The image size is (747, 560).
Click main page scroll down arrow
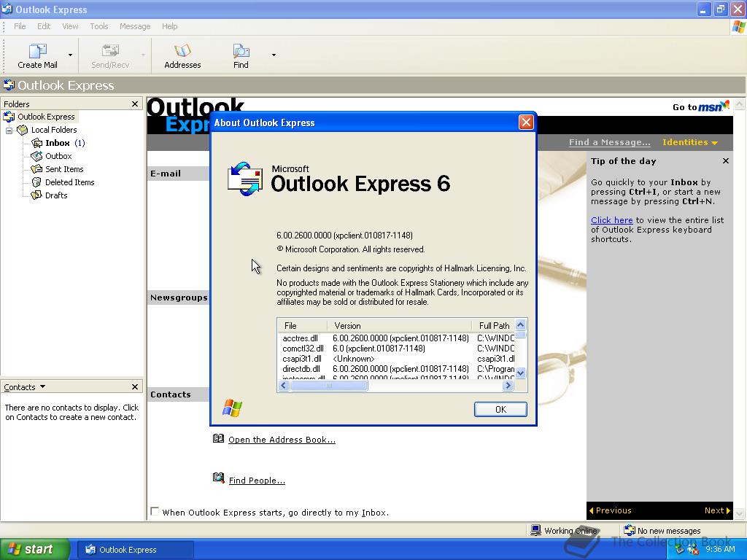pyautogui.click(x=740, y=513)
